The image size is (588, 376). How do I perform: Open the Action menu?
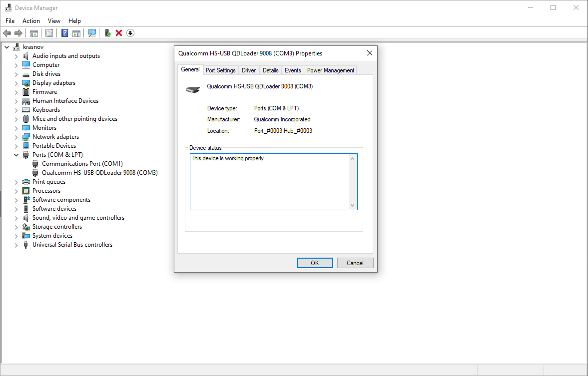pyautogui.click(x=31, y=21)
